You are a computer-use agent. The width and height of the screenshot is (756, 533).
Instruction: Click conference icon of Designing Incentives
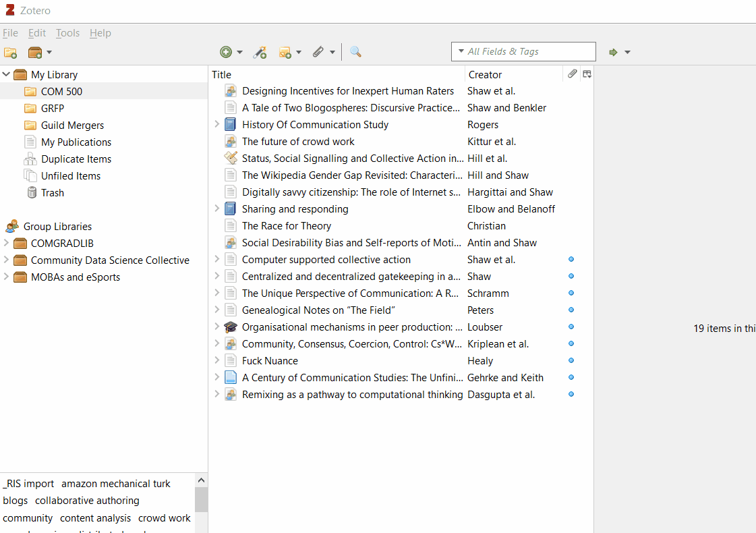(231, 90)
